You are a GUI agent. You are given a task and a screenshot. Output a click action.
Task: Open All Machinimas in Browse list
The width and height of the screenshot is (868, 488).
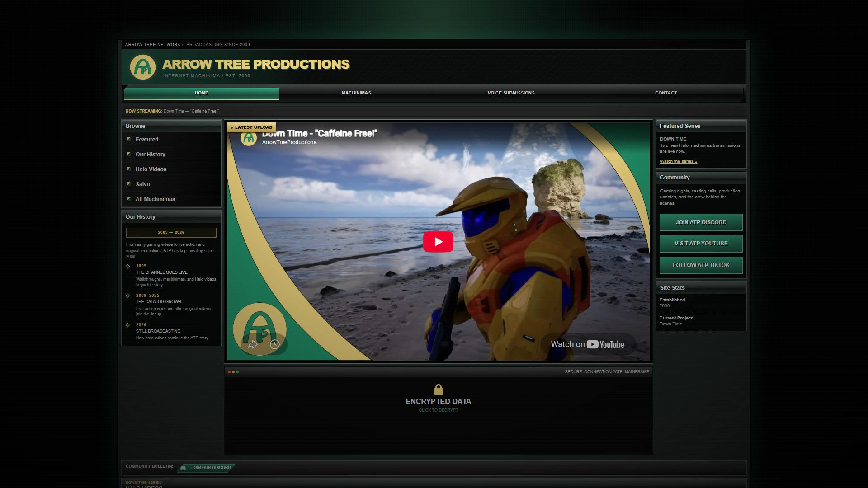click(171, 199)
